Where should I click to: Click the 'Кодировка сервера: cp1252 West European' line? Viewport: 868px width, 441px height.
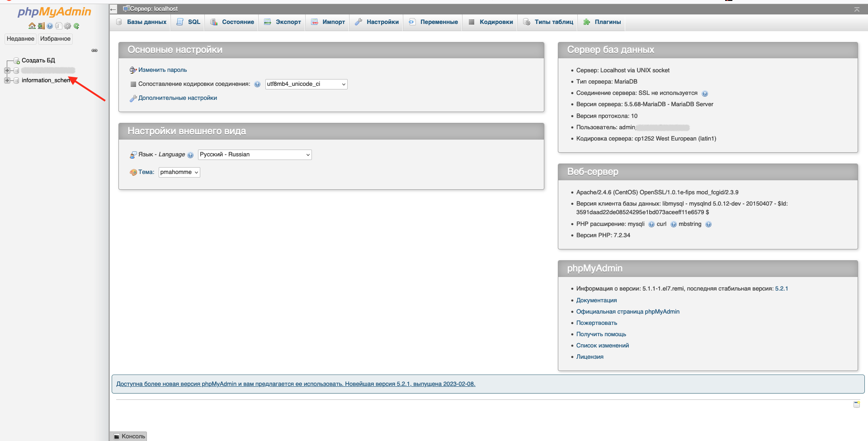[646, 139]
